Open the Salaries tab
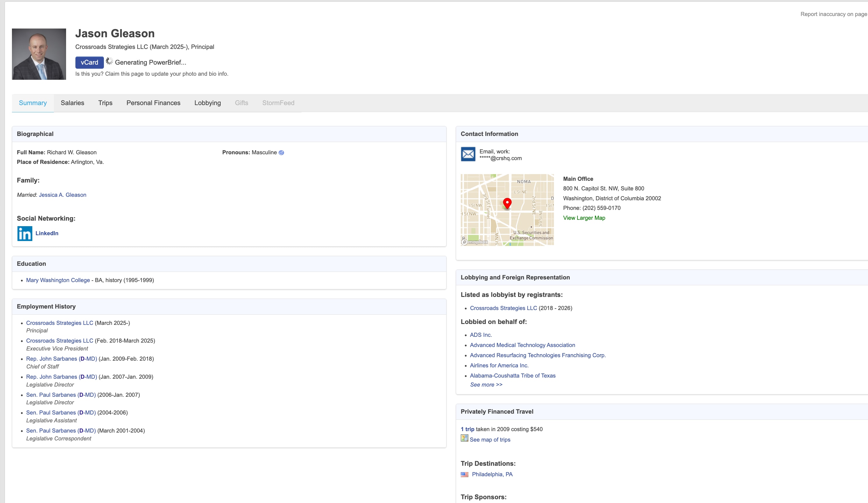The image size is (868, 503). point(72,103)
